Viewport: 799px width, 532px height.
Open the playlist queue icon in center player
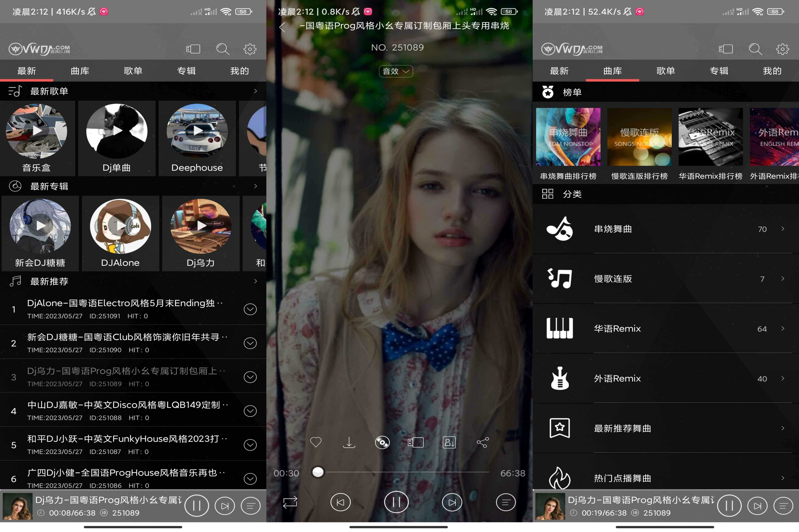(x=506, y=502)
